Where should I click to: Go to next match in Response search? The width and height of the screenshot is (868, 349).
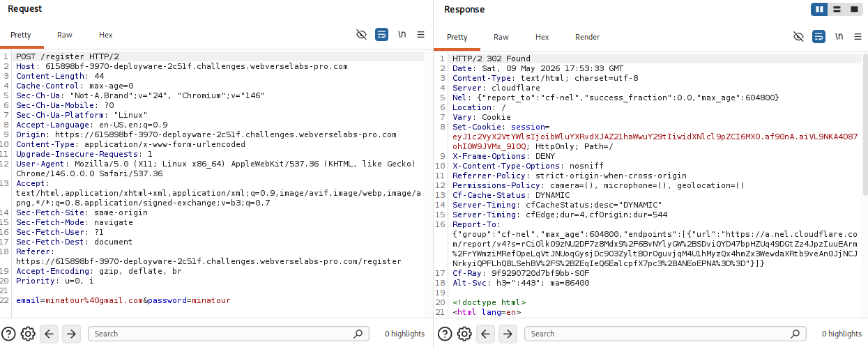[508, 334]
